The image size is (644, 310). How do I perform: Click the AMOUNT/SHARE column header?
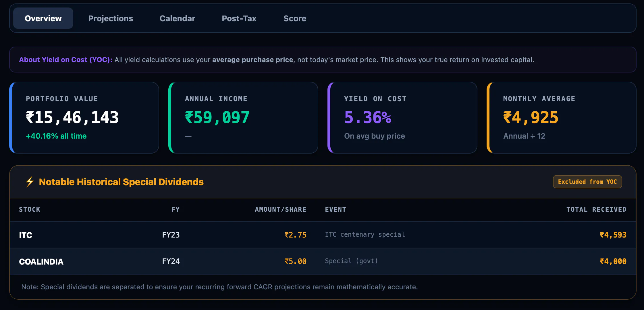[281, 209]
